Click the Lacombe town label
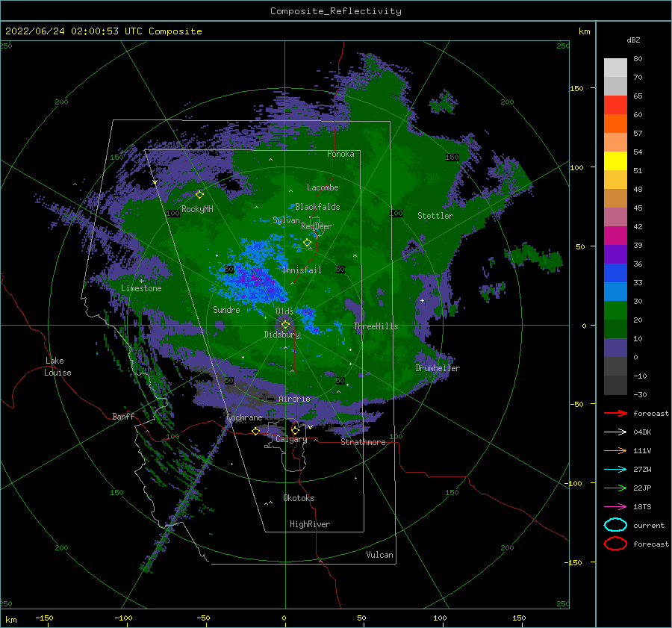Image resolution: width=672 pixels, height=628 pixels. tap(323, 187)
